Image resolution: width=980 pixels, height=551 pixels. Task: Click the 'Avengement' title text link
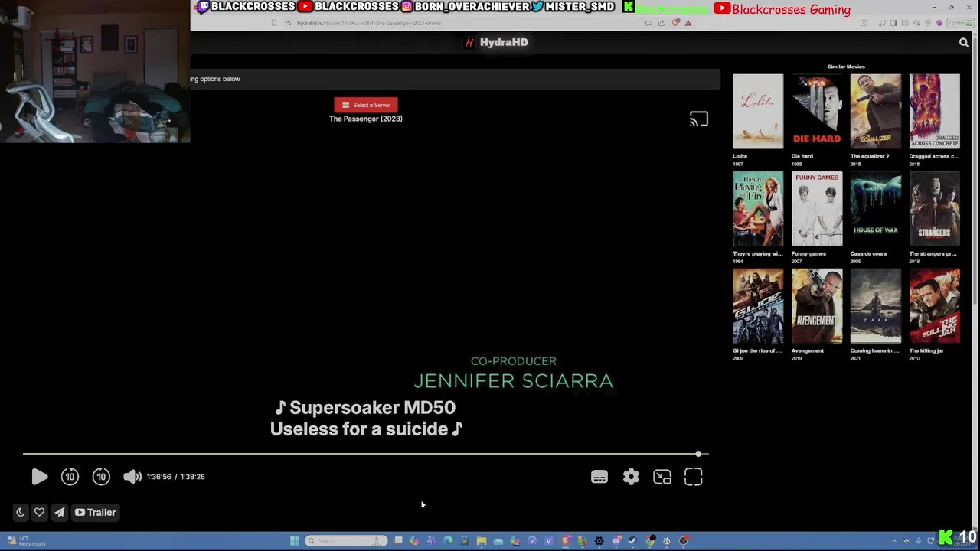(x=808, y=350)
